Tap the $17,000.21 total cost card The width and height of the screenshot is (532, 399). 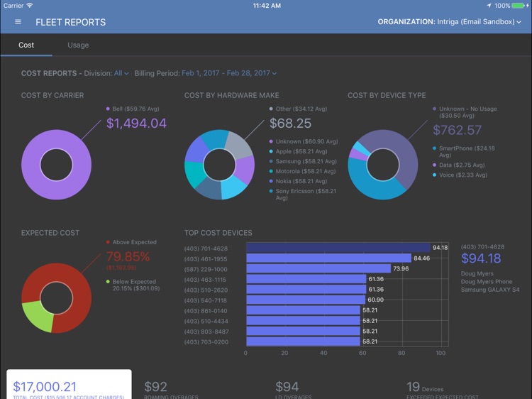tap(69, 384)
